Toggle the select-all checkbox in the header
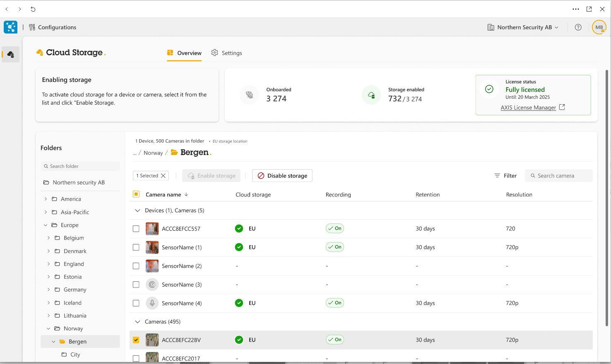The image size is (611, 364). click(x=136, y=194)
